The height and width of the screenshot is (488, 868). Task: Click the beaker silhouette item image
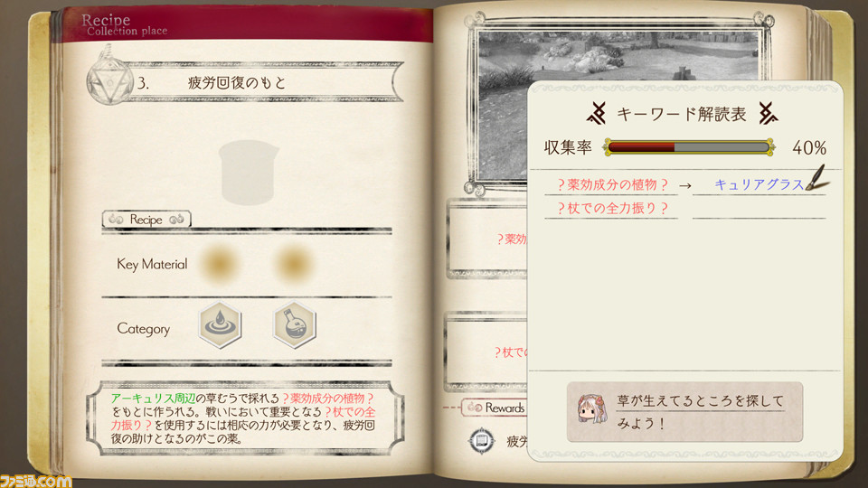pyautogui.click(x=249, y=172)
